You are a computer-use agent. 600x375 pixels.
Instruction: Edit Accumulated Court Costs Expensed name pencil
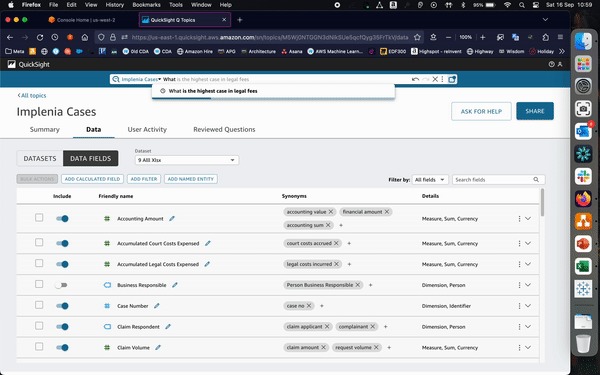[208, 243]
